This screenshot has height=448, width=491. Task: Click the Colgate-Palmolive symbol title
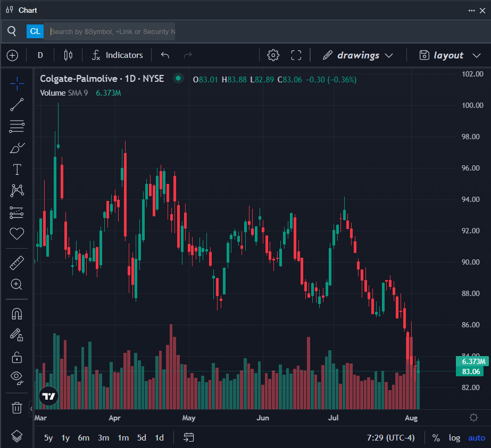click(x=102, y=79)
